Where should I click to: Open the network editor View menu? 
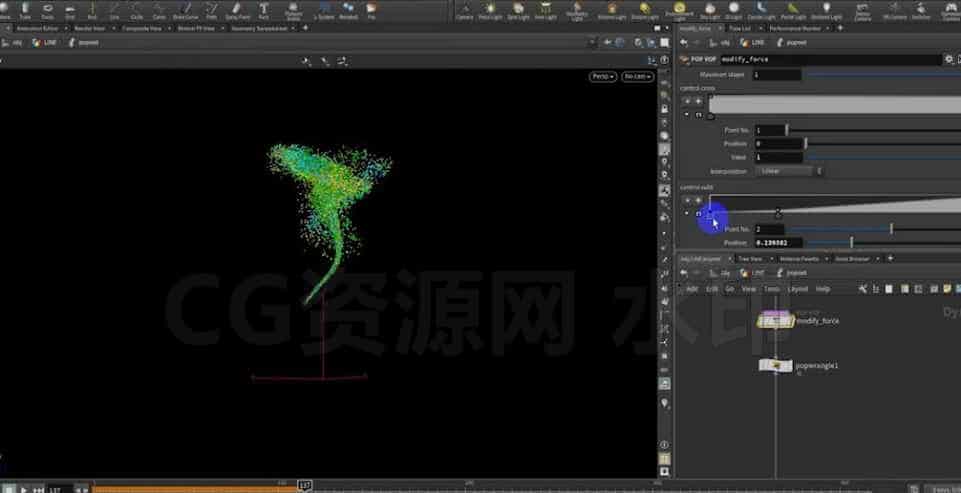point(749,289)
